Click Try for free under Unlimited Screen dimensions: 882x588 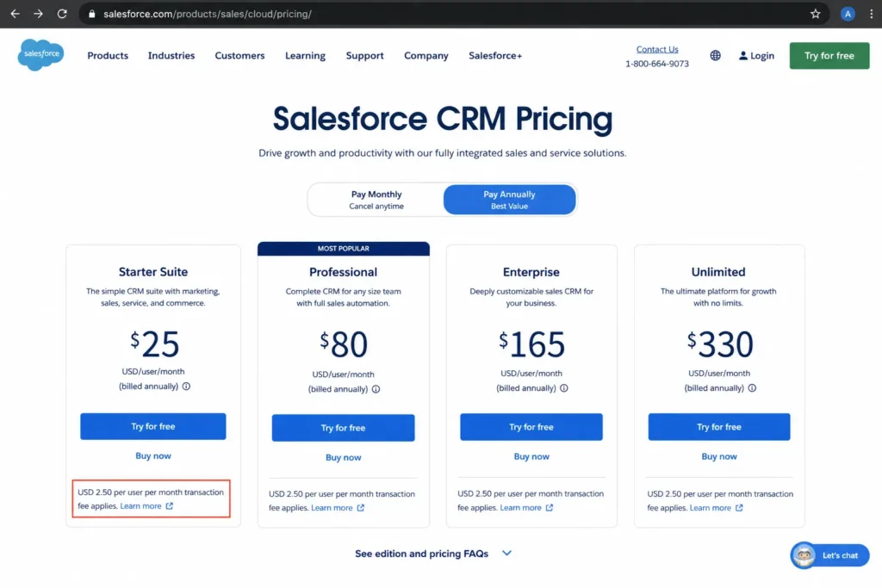[719, 427]
